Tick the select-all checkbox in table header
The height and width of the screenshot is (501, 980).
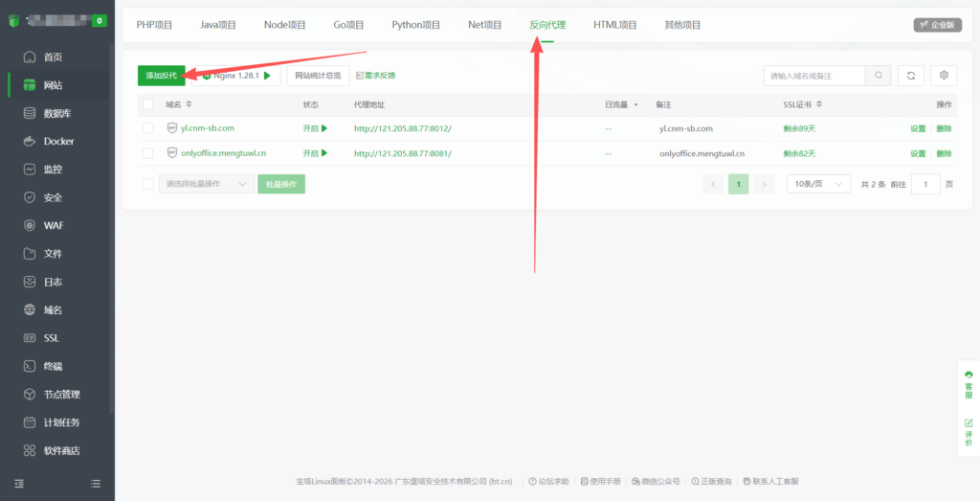click(x=148, y=104)
